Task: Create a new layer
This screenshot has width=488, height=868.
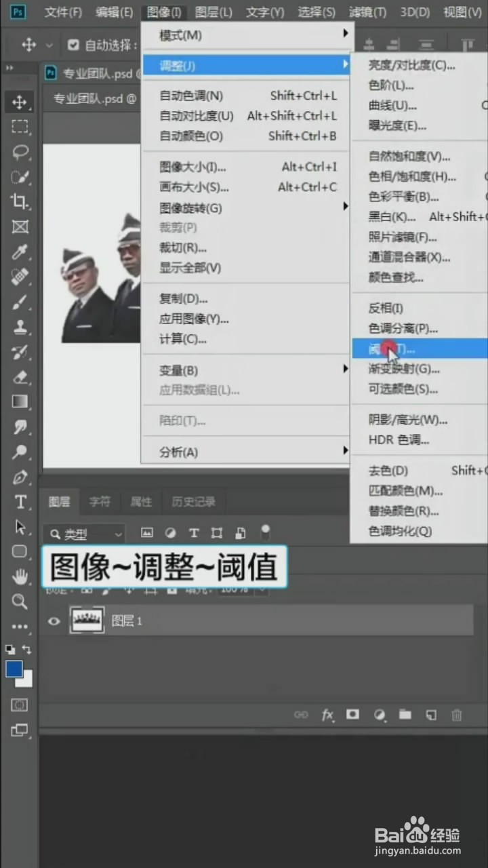Action: [431, 715]
